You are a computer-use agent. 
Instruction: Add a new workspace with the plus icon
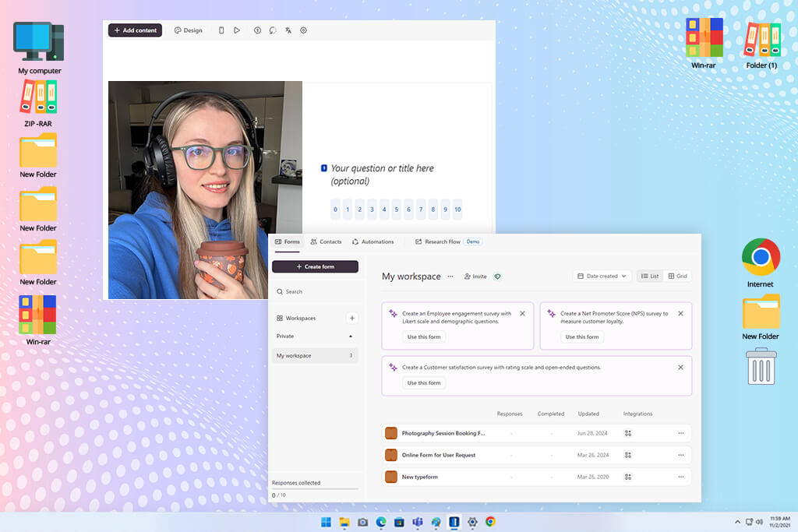tap(351, 319)
